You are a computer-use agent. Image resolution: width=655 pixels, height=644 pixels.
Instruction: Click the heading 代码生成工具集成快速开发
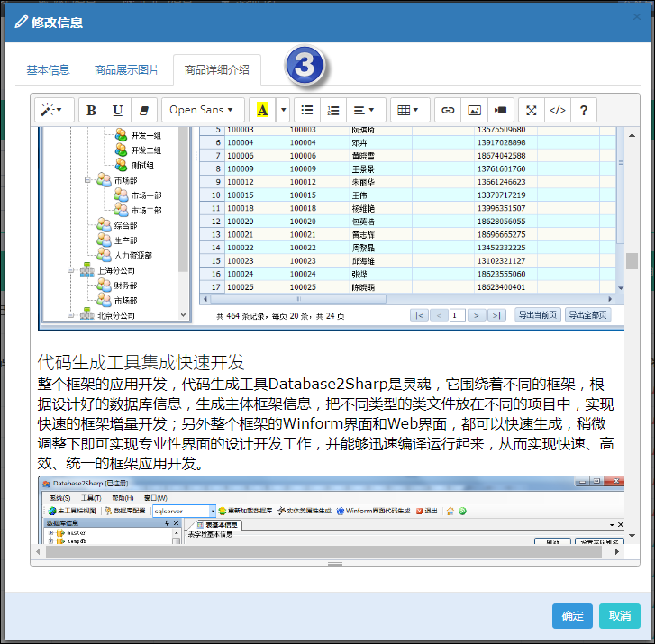(141, 362)
